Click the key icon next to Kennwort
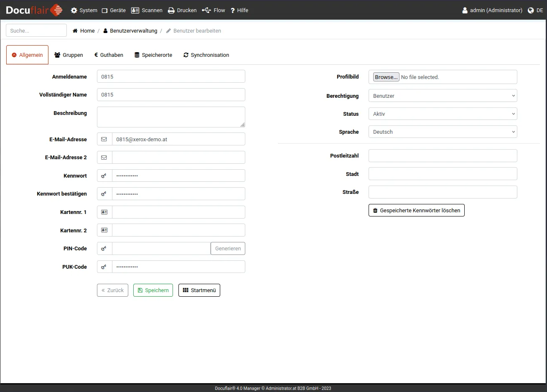 (104, 176)
